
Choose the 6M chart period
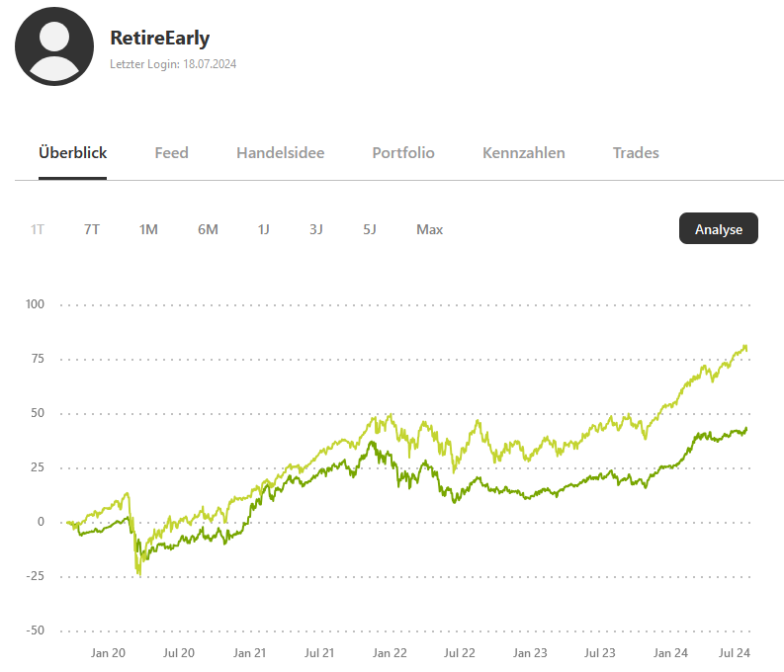point(208,229)
